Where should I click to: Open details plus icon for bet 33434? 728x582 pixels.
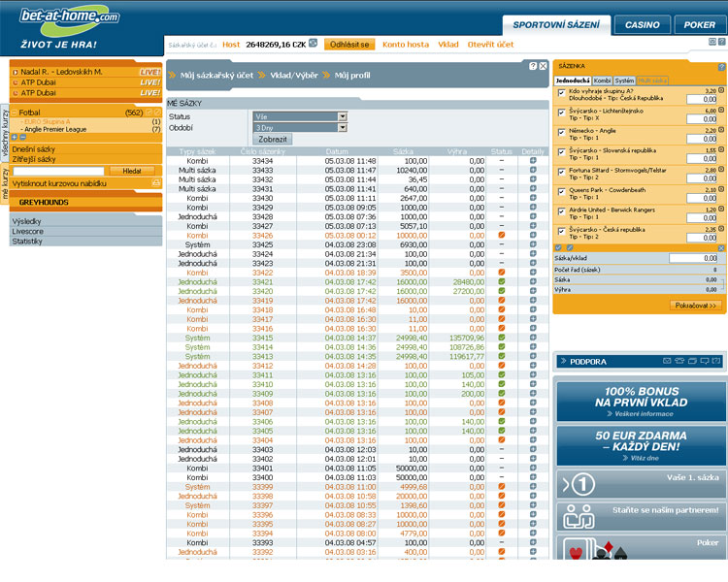533,160
